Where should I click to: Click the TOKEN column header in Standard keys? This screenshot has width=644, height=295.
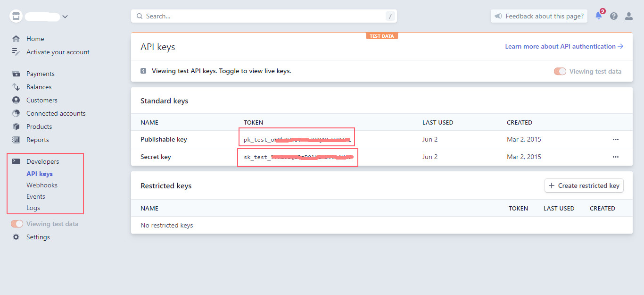pyautogui.click(x=254, y=122)
